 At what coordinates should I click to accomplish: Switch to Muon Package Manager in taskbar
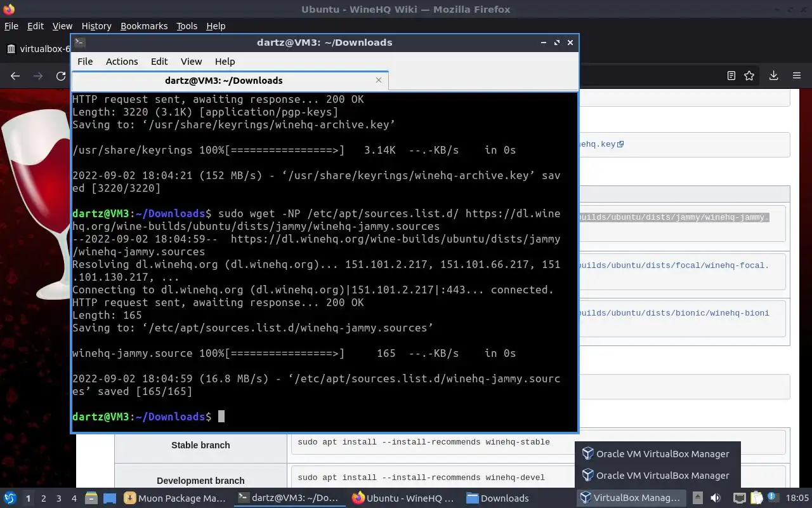(x=176, y=498)
